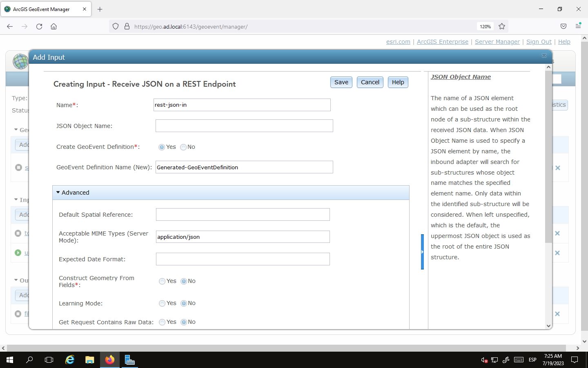Image resolution: width=588 pixels, height=368 pixels.
Task: Open the Firefox application menu
Action: (x=578, y=26)
